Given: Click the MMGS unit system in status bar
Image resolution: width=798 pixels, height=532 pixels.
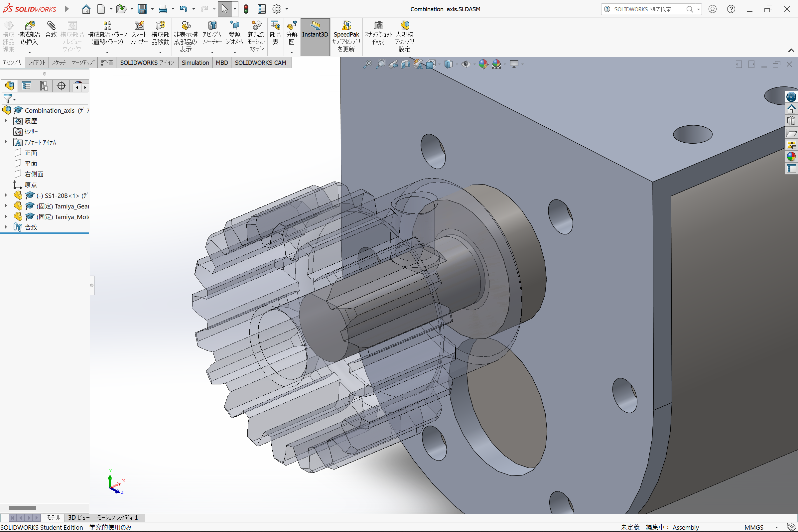Looking at the screenshot, I should point(753,527).
